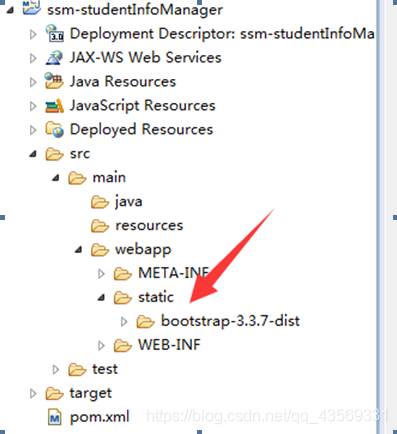Viewport: 397px width, 434px height.
Task: Select the ssm-studentInfoManager project label
Action: click(135, 9)
